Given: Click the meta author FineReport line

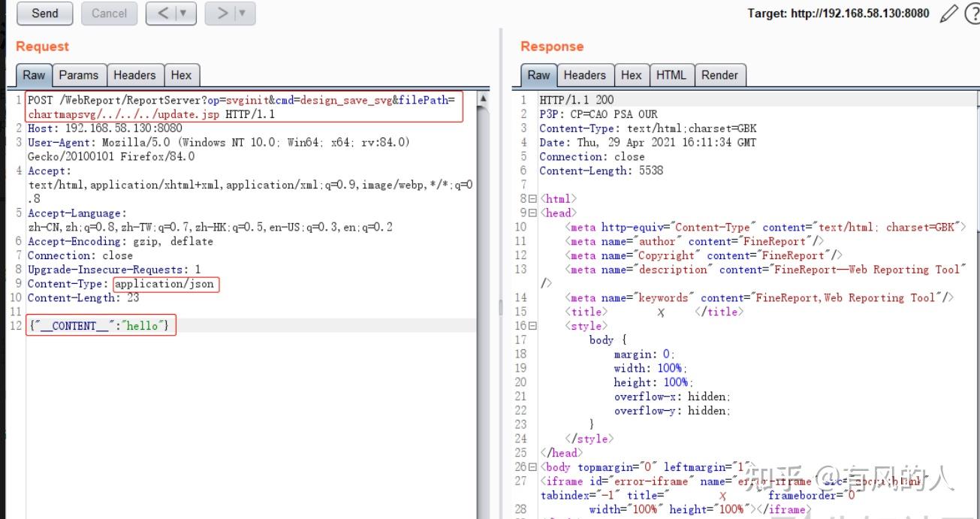Looking at the screenshot, I should [695, 241].
